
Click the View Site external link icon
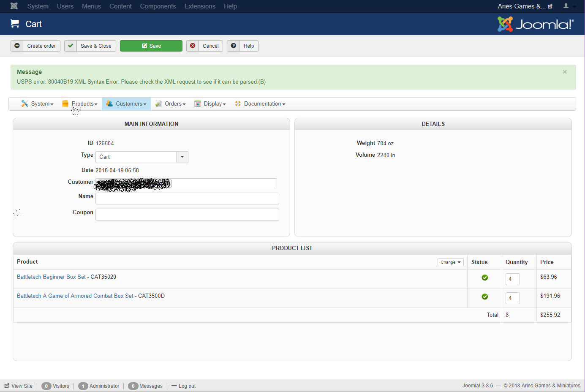pos(7,386)
